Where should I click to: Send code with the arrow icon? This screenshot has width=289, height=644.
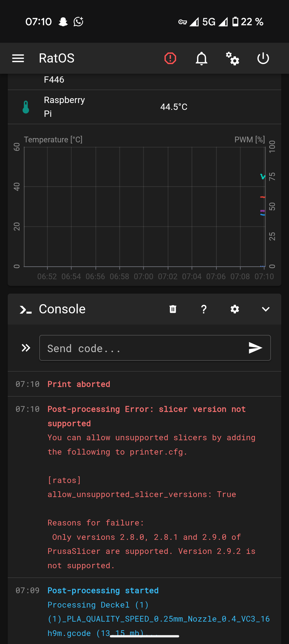click(x=255, y=348)
